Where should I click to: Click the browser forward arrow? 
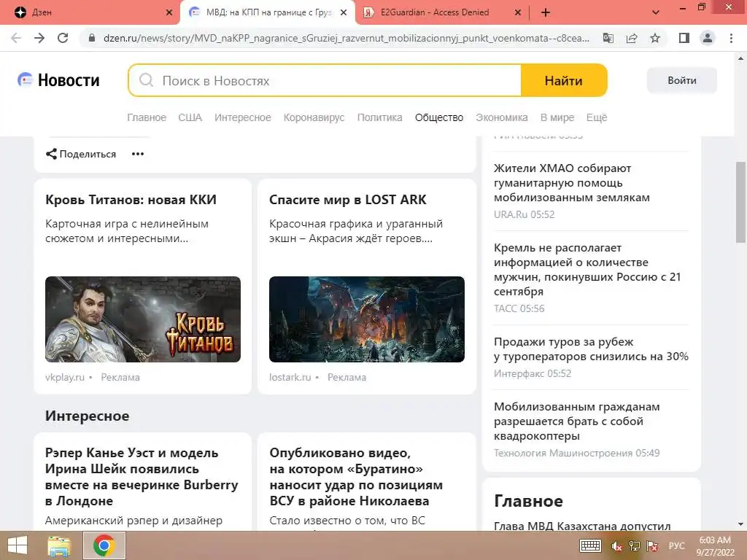click(x=39, y=38)
